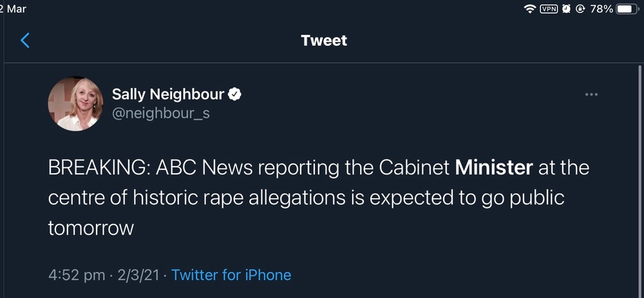
Task: Tap the Tweet header title
Action: pyautogui.click(x=324, y=41)
